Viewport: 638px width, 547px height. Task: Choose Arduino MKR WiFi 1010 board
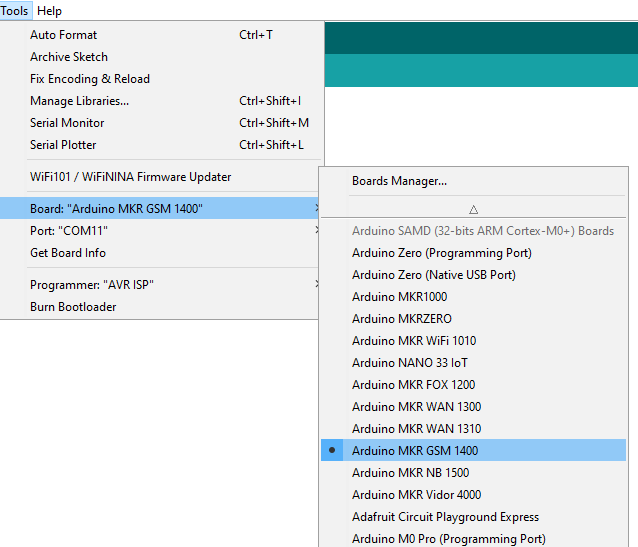414,341
